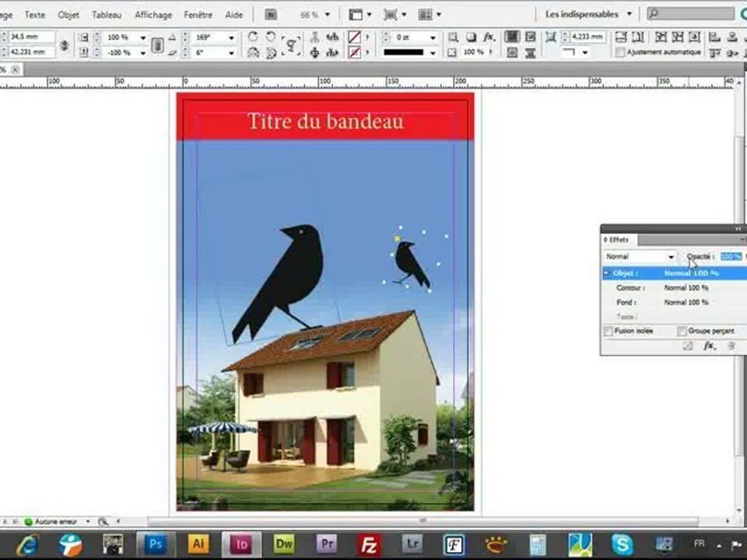747x560 pixels.
Task: Click Aucune erreur preflight status
Action: 56,522
